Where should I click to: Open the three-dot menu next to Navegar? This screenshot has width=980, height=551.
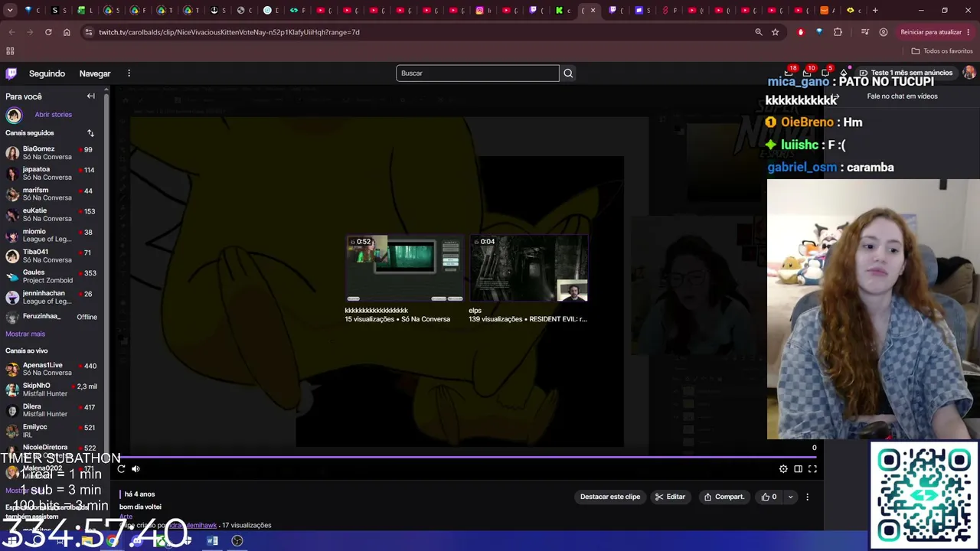(x=129, y=73)
